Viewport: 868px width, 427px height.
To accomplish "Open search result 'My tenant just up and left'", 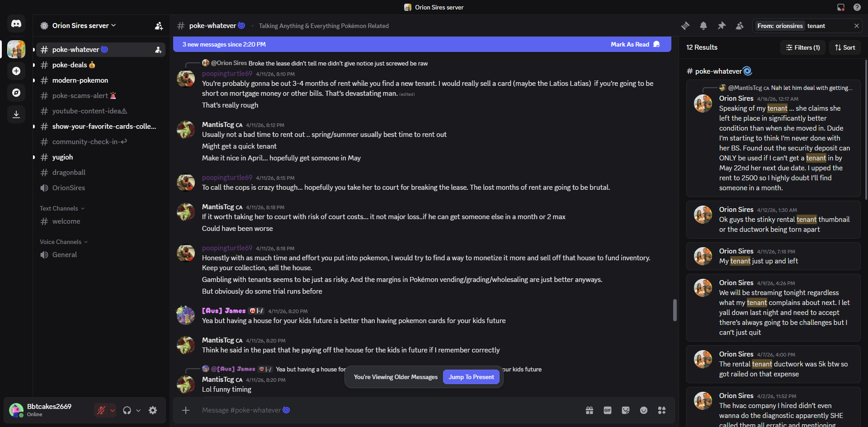I will (x=773, y=256).
